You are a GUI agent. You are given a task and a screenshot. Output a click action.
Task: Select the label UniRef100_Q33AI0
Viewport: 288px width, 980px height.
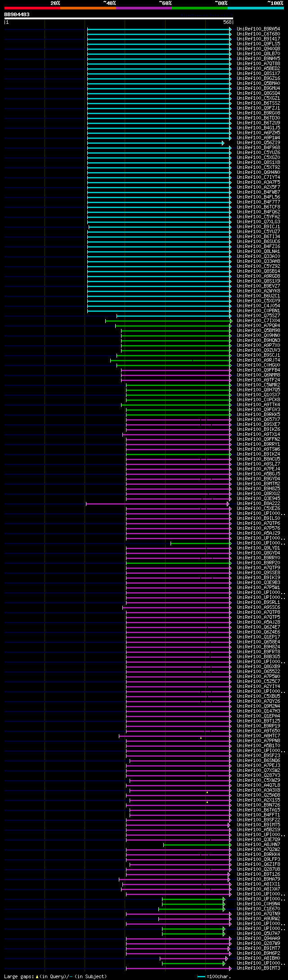258,257
